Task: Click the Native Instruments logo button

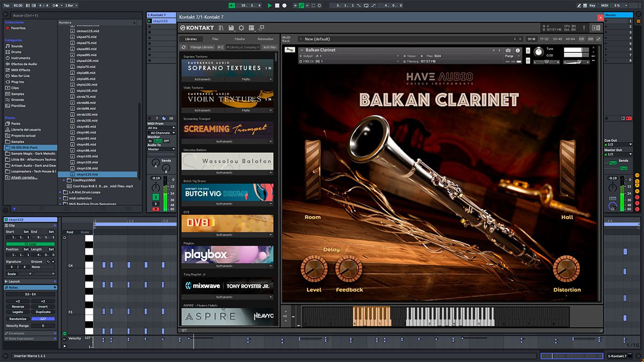Action: pos(596,28)
